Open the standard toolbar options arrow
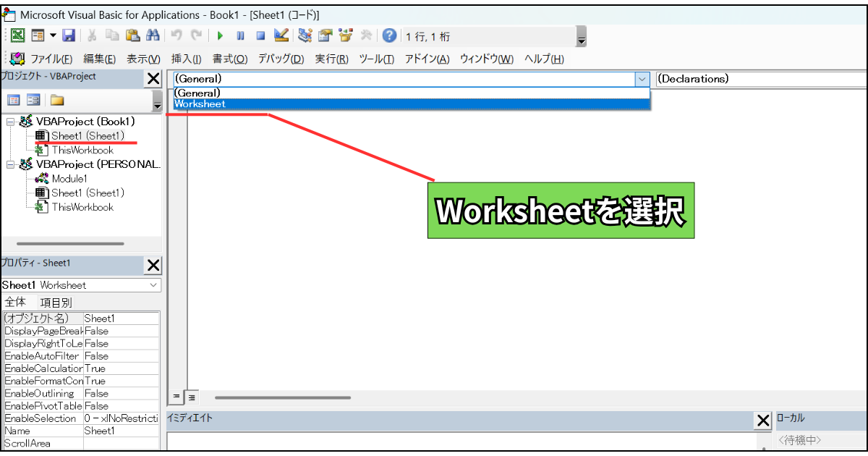Screen dimensions: 868x456 point(582,36)
